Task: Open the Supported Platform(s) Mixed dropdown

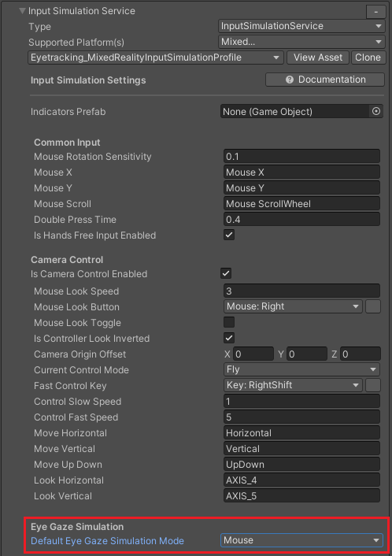Action: click(x=301, y=42)
